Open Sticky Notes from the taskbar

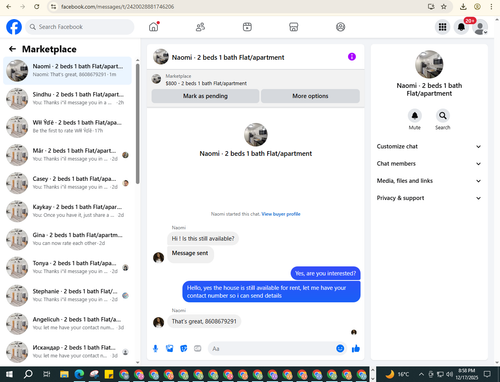(x=109, y=374)
